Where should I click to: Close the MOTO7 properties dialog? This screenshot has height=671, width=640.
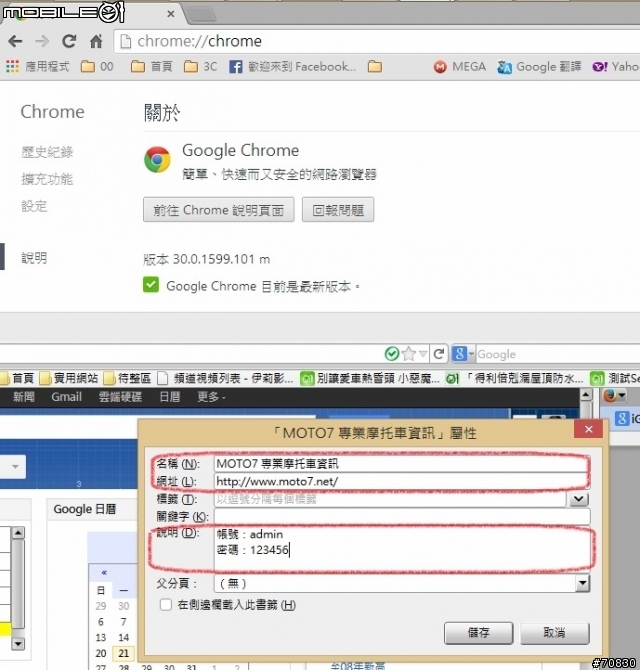[589, 429]
